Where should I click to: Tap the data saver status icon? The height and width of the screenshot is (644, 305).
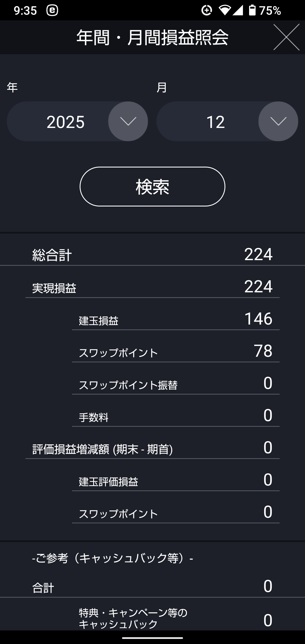pyautogui.click(x=207, y=10)
